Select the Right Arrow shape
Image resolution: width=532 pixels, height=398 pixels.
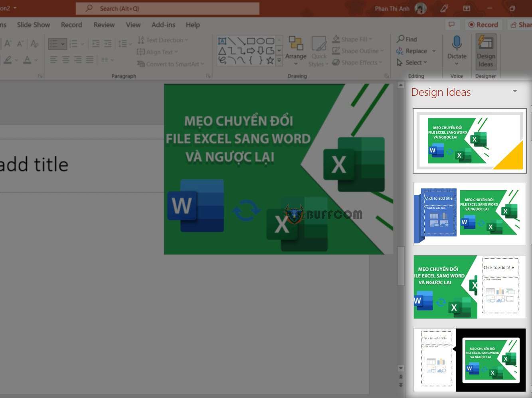(251, 51)
